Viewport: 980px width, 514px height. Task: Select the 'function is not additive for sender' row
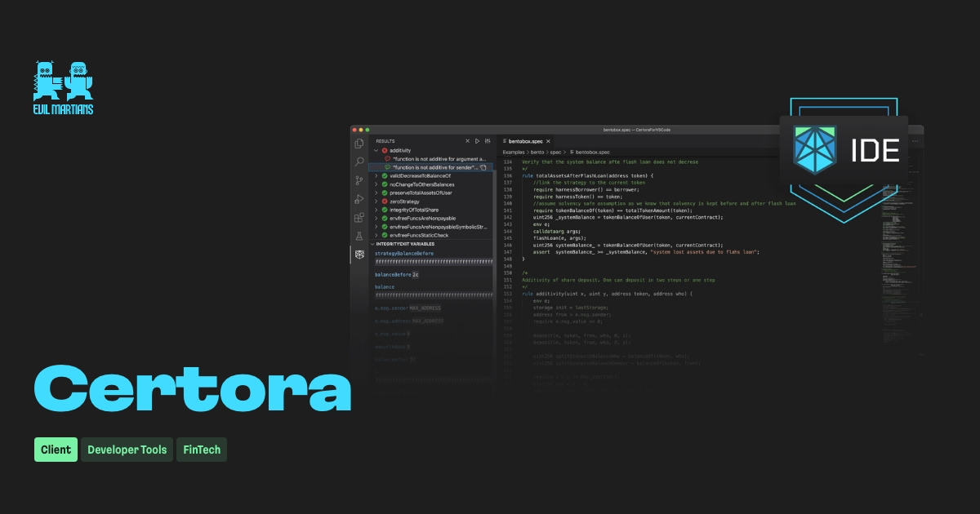point(430,167)
